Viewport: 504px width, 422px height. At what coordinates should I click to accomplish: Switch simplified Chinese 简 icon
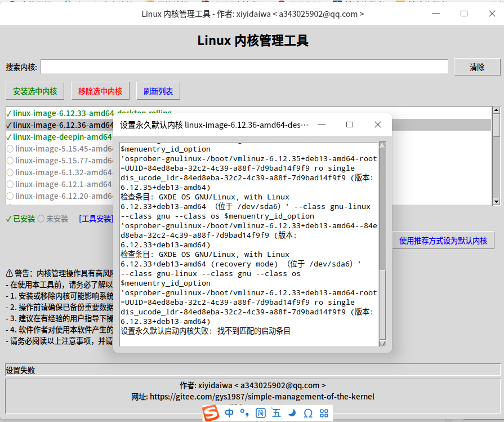click(x=260, y=413)
